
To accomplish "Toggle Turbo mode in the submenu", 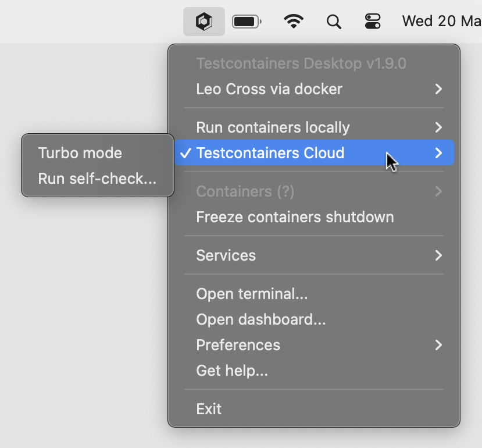I will point(80,153).
